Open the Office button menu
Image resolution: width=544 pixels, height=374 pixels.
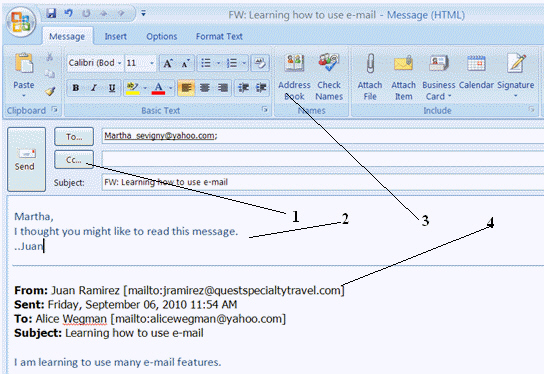pyautogui.click(x=21, y=22)
